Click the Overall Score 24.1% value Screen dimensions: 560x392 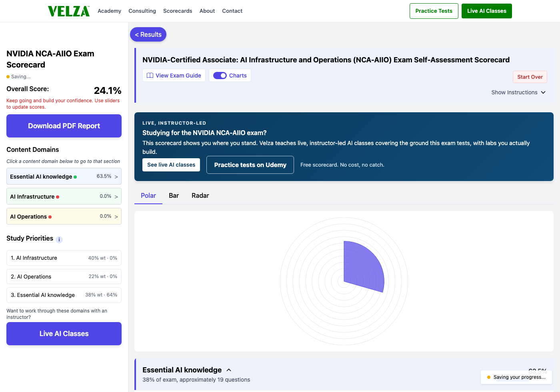(x=108, y=91)
